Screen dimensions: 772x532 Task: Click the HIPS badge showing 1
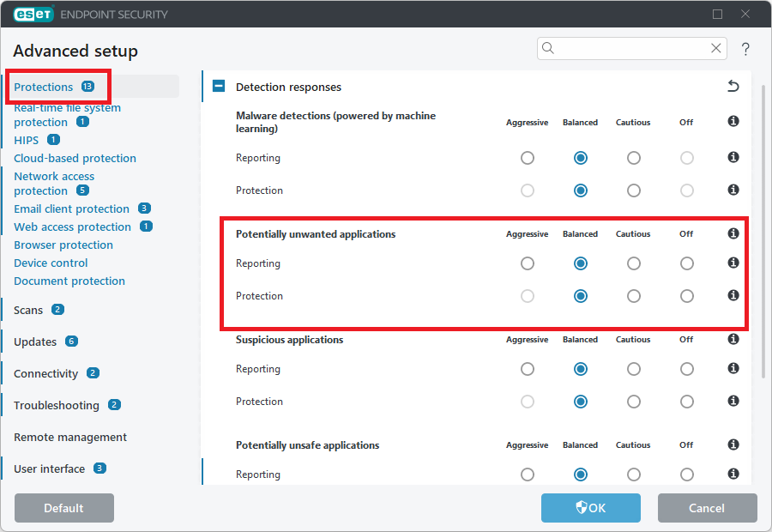53,140
